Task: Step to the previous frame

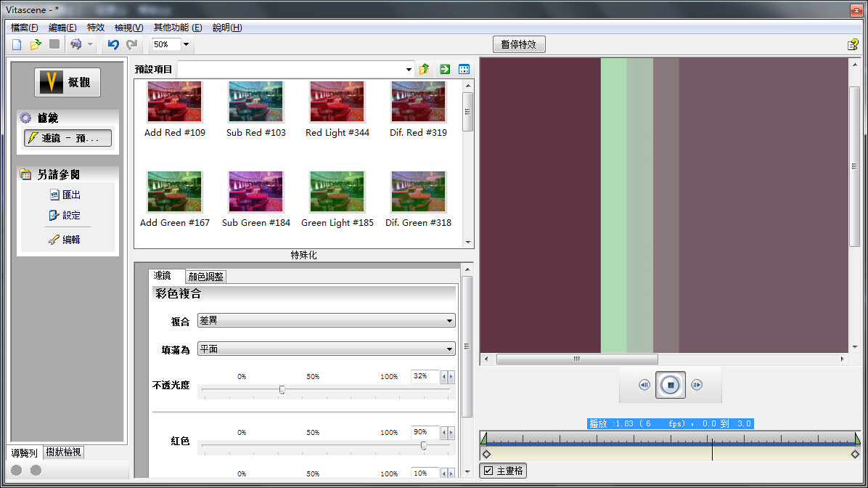Action: click(x=644, y=385)
